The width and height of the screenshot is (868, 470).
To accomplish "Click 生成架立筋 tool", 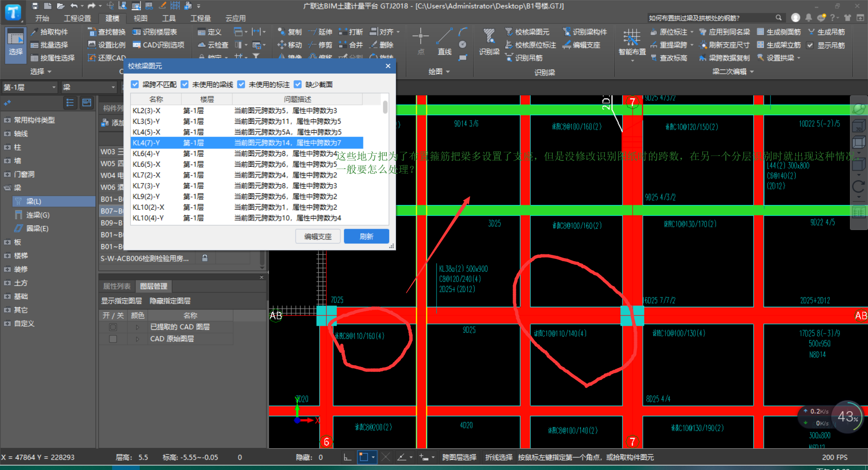I will pyautogui.click(x=779, y=45).
